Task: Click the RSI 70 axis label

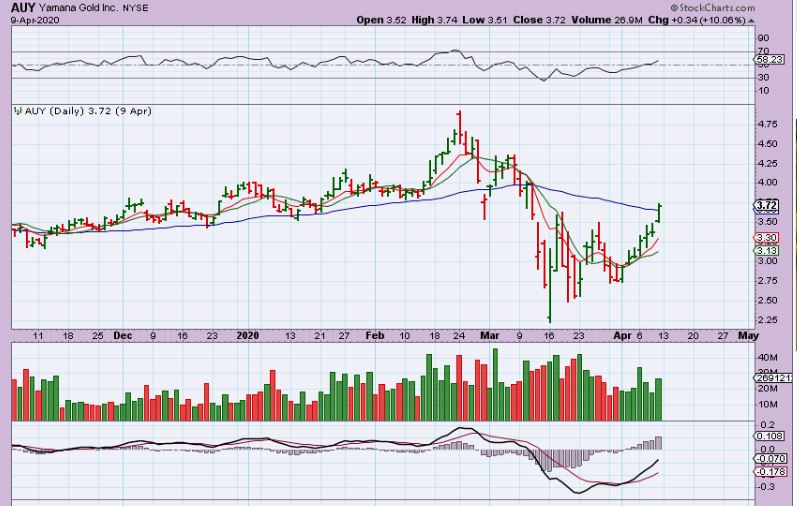Action: point(763,51)
